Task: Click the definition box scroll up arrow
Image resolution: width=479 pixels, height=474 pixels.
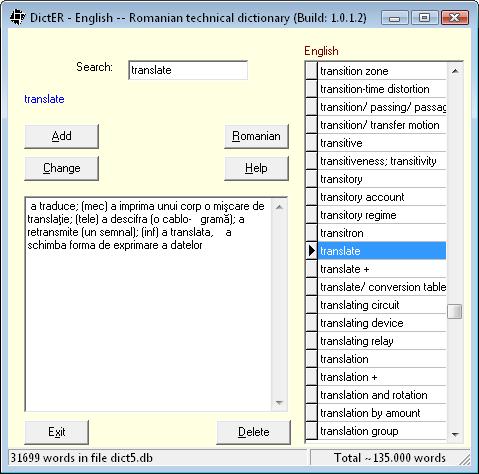Action: pos(279,207)
